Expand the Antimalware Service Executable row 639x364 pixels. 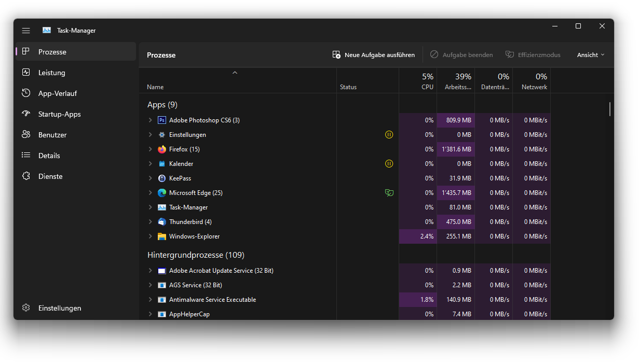151,300
